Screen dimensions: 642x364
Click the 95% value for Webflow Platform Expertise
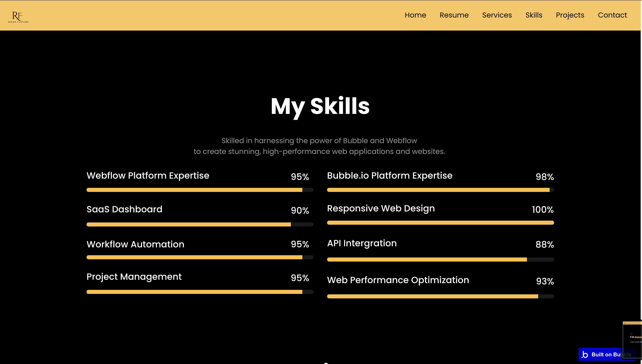click(x=300, y=177)
